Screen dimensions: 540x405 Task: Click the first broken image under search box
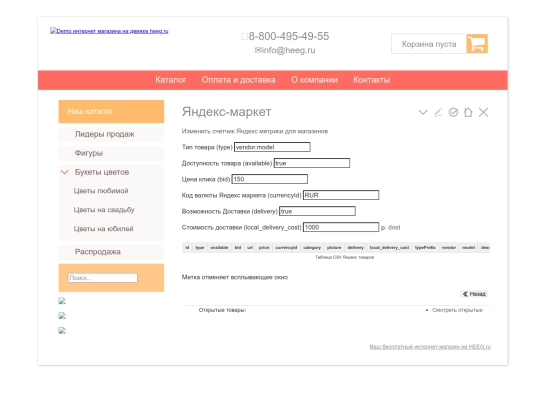pyautogui.click(x=62, y=301)
